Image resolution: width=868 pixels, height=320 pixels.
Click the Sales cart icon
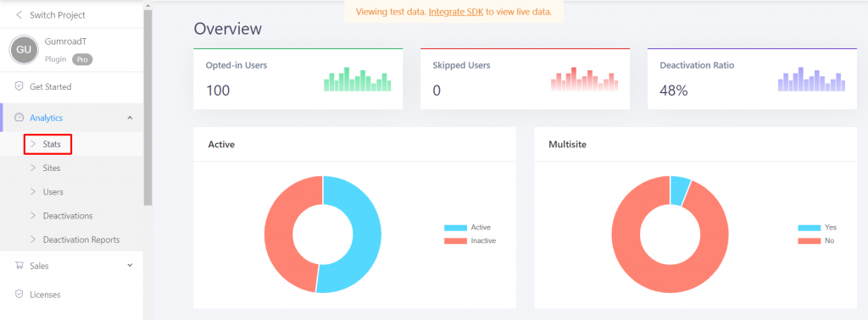click(x=19, y=266)
